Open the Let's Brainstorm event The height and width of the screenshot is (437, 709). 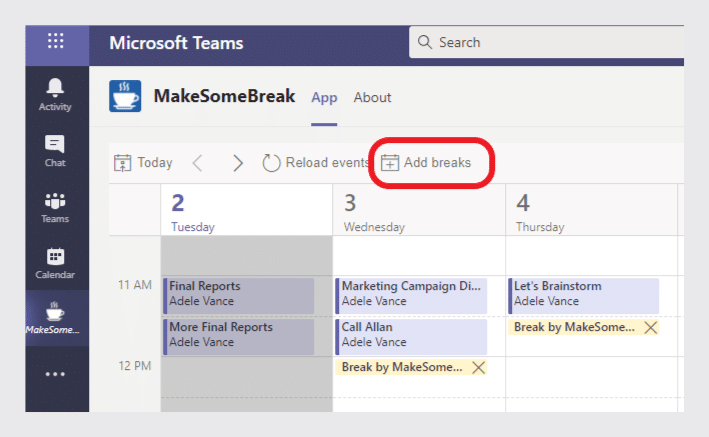click(x=583, y=296)
